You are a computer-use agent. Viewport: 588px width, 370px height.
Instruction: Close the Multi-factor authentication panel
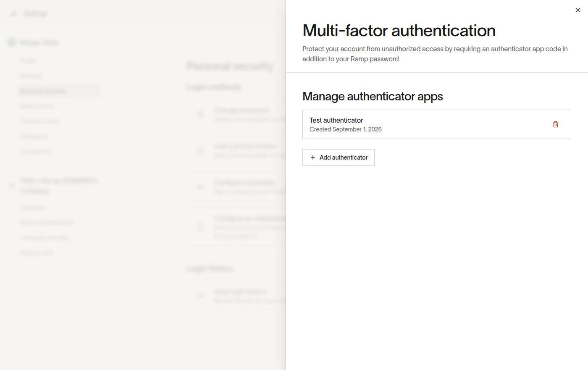pyautogui.click(x=578, y=10)
